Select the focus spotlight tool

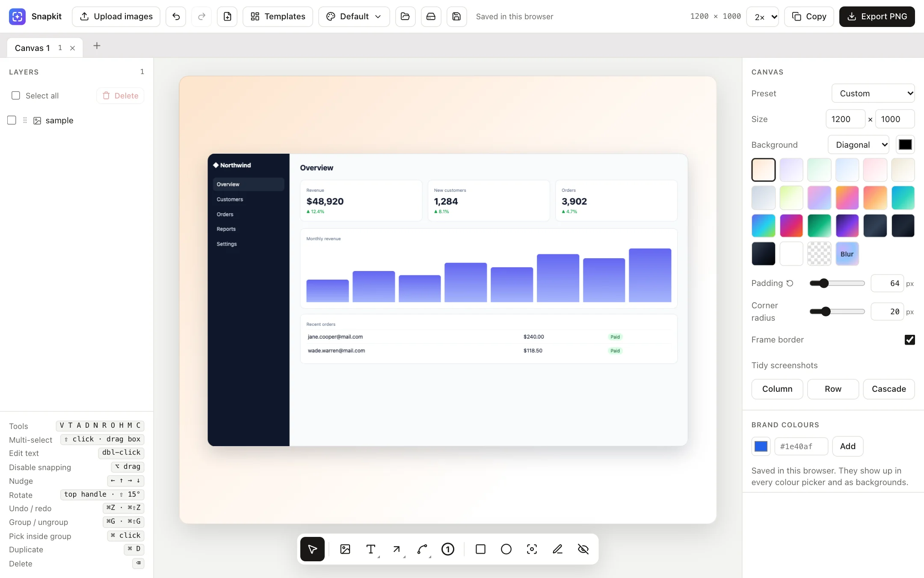click(532, 549)
